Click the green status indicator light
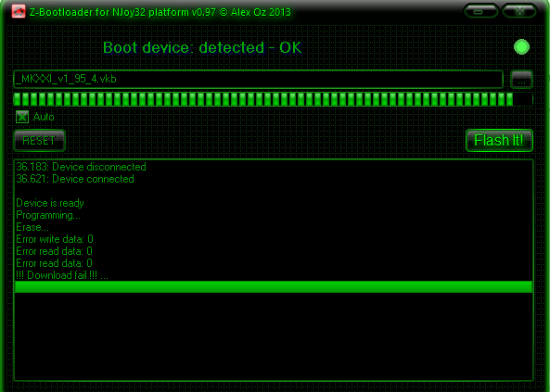 pos(521,47)
